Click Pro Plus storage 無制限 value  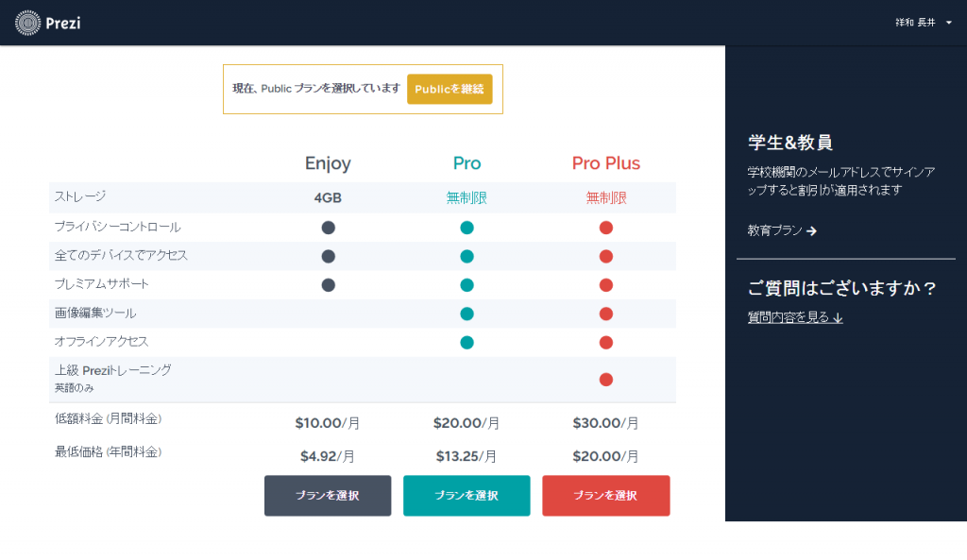click(x=605, y=198)
